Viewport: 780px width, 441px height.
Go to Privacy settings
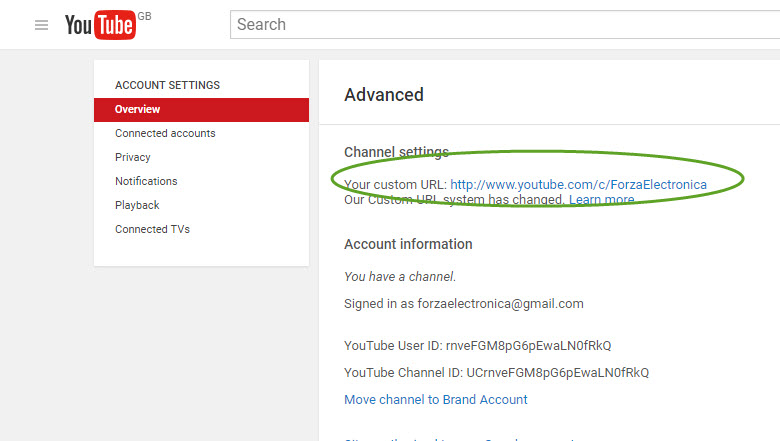pos(133,157)
